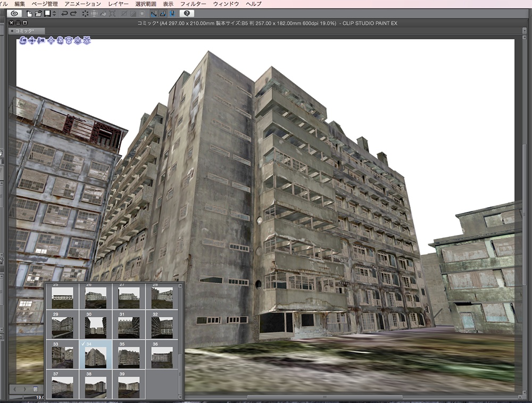Expand the save options stepper arrows
The image size is (532, 403).
coord(54,14)
